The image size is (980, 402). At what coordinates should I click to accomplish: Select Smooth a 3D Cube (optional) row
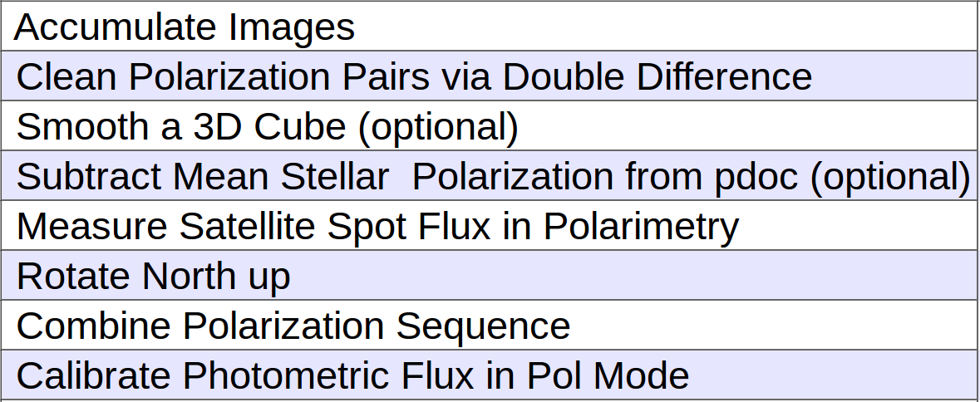coord(267,126)
